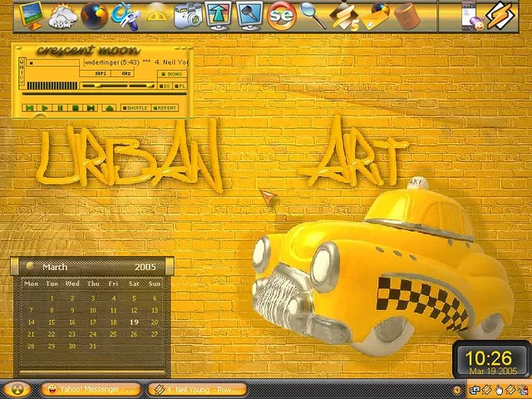The height and width of the screenshot is (399, 532).
Task: Go to previous track in Winamp
Action: pyautogui.click(x=30, y=108)
